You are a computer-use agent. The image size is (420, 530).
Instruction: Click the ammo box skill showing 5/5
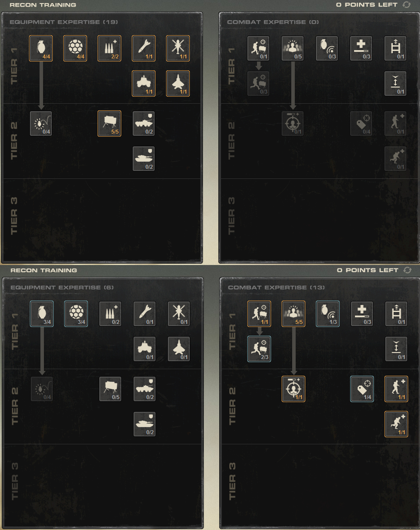coord(109,123)
